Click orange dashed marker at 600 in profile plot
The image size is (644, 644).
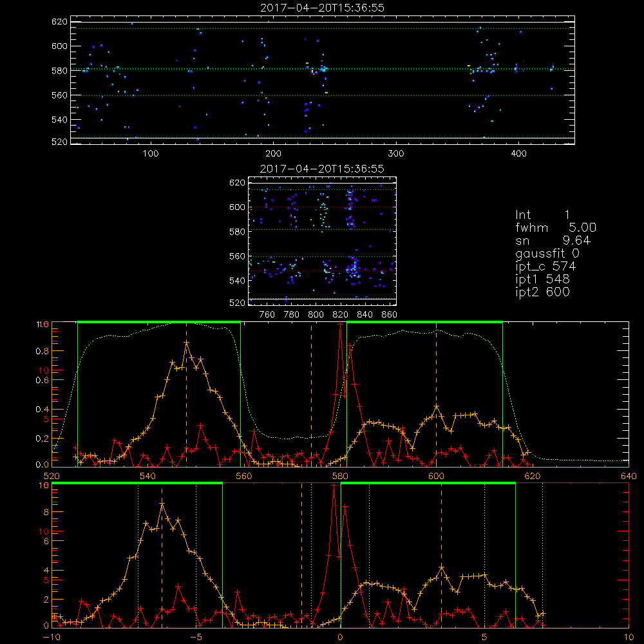[x=436, y=394]
